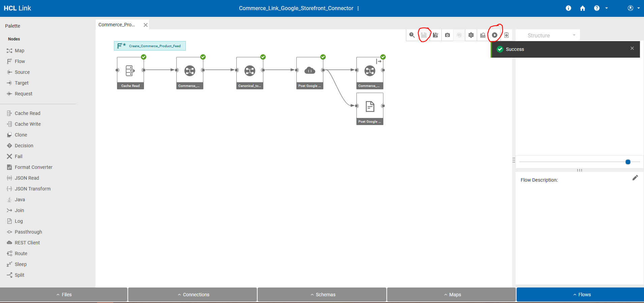This screenshot has width=644, height=303.
Task: Select the first Commerce_ map node
Action: 190,73
